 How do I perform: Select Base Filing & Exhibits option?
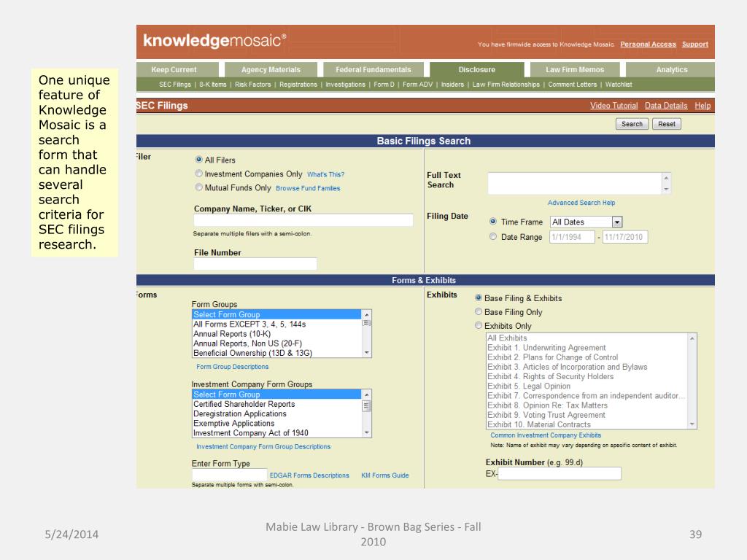[x=479, y=297]
